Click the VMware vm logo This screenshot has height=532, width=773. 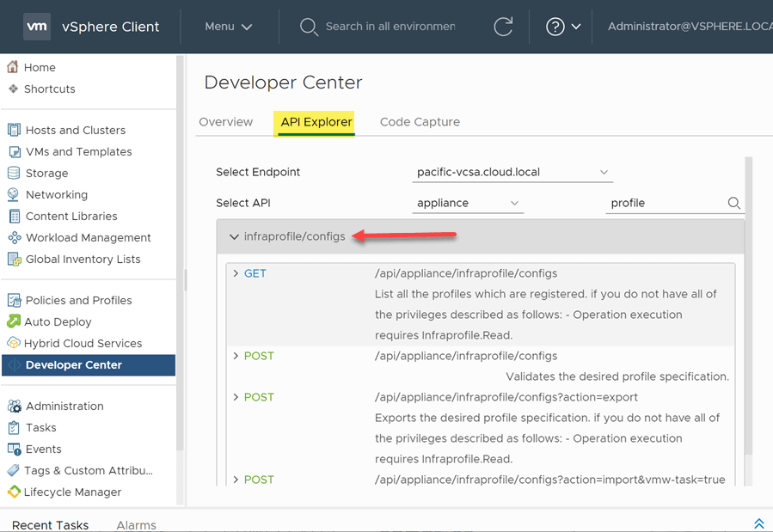tap(37, 27)
